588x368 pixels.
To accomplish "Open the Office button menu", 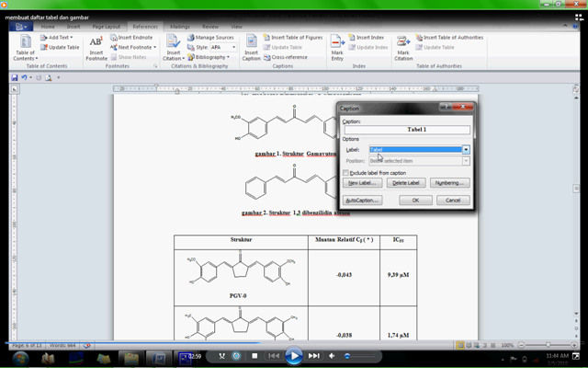I will point(20,27).
